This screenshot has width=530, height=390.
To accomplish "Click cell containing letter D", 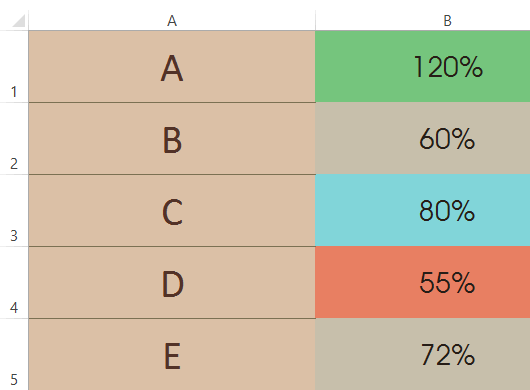I will click(172, 283).
